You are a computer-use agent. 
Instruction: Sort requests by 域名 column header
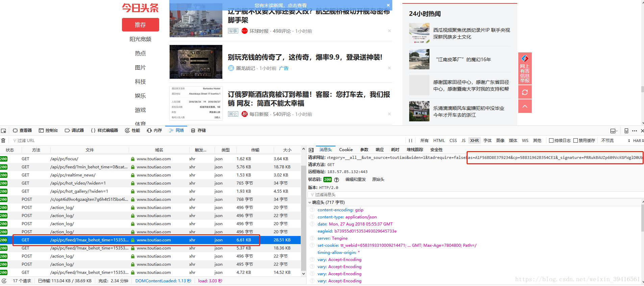tap(159, 150)
